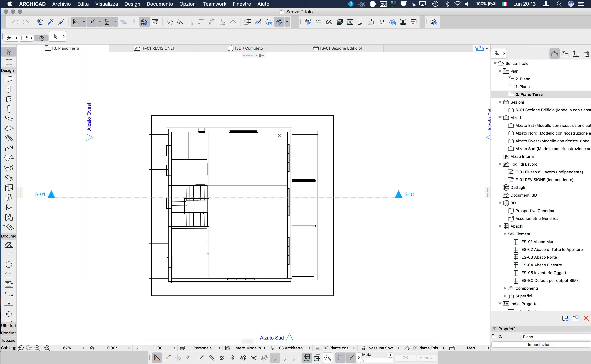Viewport: 591px width, 364px height.
Task: Select the Circle drawing tool
Action: tap(9, 265)
